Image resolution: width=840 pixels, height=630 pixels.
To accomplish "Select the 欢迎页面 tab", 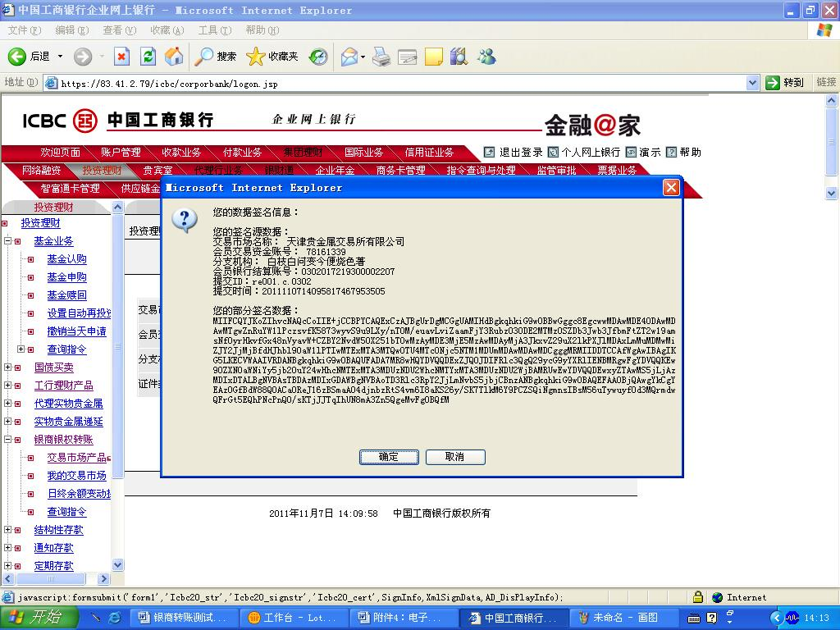I will tap(61, 152).
